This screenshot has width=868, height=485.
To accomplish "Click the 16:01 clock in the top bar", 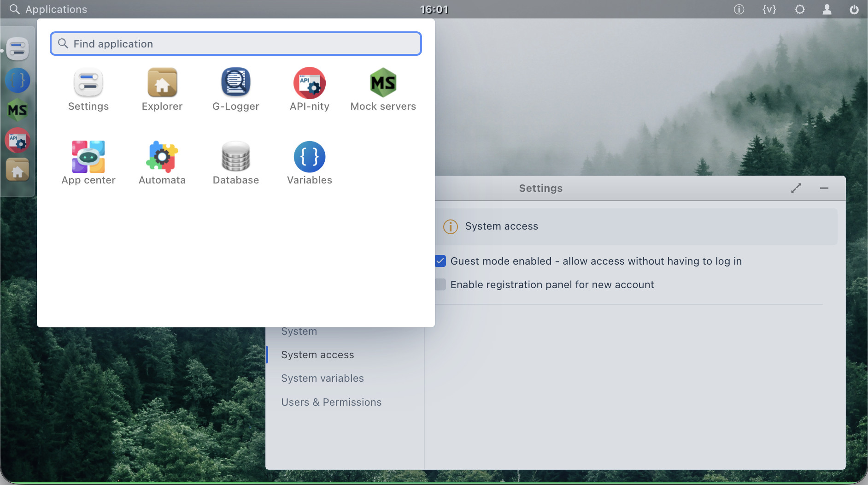I will click(x=434, y=9).
